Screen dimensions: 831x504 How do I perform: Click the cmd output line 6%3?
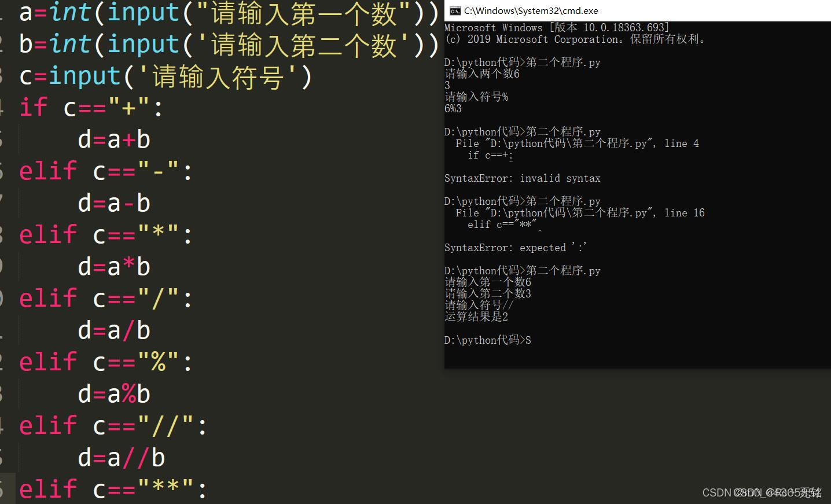[453, 109]
